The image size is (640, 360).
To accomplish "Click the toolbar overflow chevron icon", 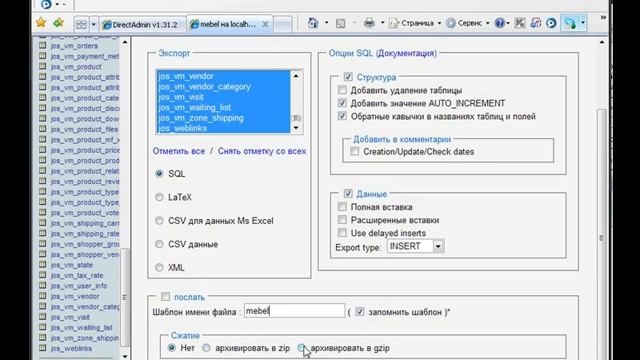I will (603, 18).
